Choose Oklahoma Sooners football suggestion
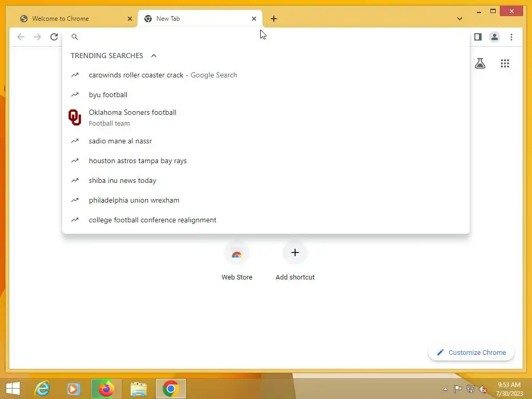532x399 pixels. point(266,118)
